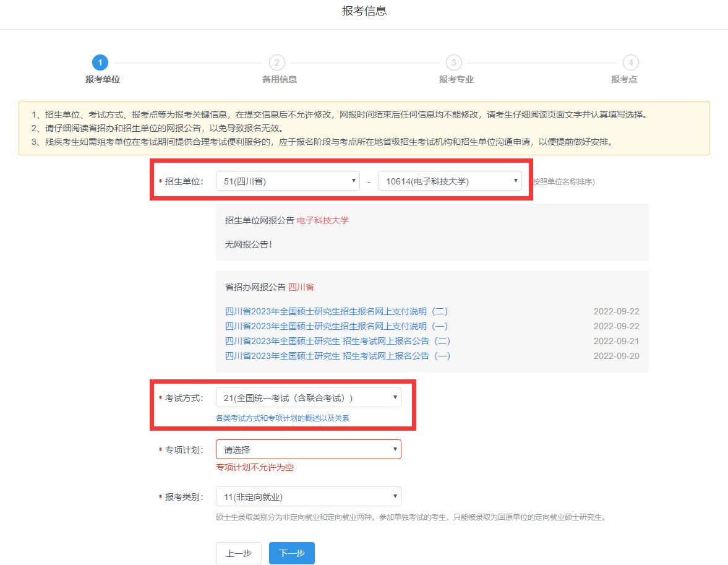Select step 4 circle 报考点

tap(630, 63)
